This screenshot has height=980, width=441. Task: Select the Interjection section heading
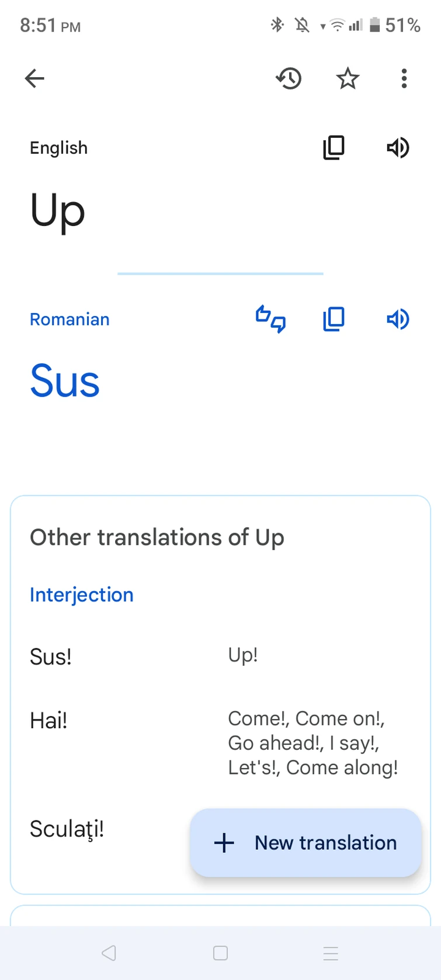coord(81,595)
